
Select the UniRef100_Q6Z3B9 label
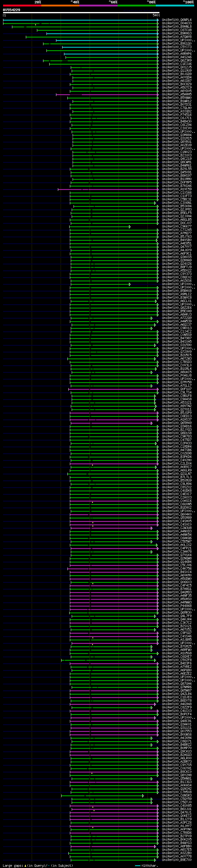point(176,60)
